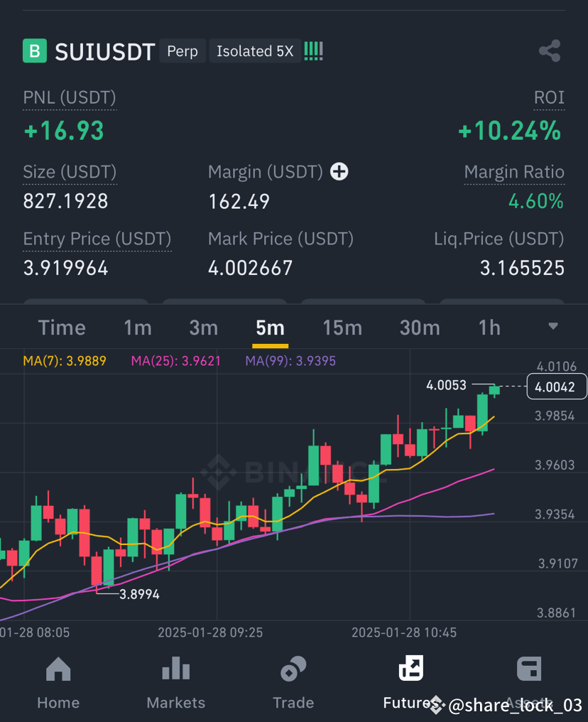Tap the 4.0042 last price label
This screenshot has width=588, height=722.
point(557,387)
